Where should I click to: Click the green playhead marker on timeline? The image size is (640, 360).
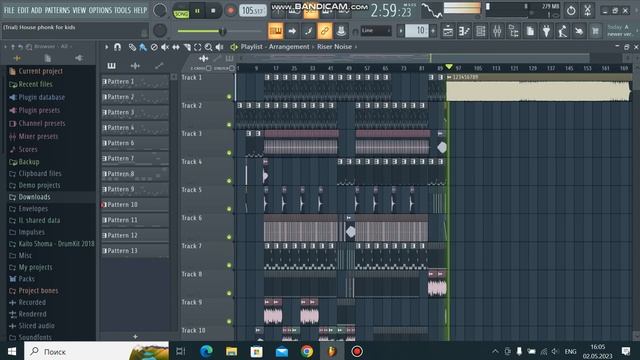[x=449, y=67]
